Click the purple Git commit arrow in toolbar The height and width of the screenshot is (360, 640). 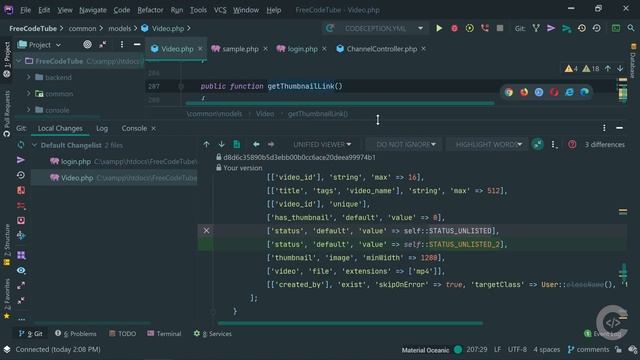pyautogui.click(x=551, y=28)
